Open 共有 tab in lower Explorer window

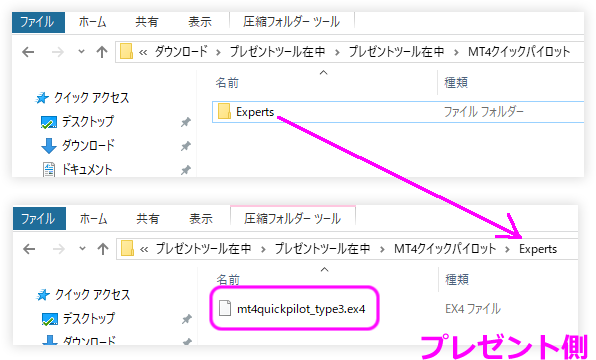click(148, 219)
